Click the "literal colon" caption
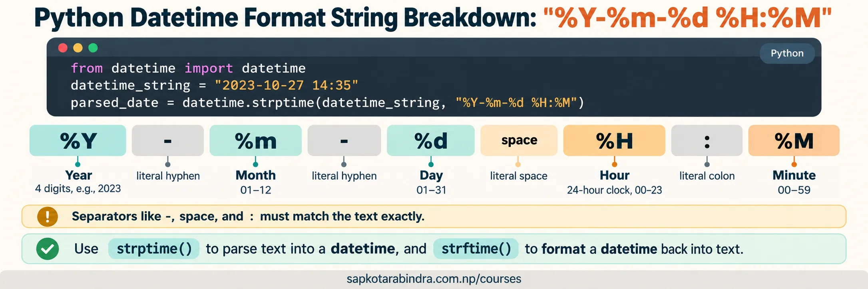This screenshot has width=868, height=289. [707, 176]
